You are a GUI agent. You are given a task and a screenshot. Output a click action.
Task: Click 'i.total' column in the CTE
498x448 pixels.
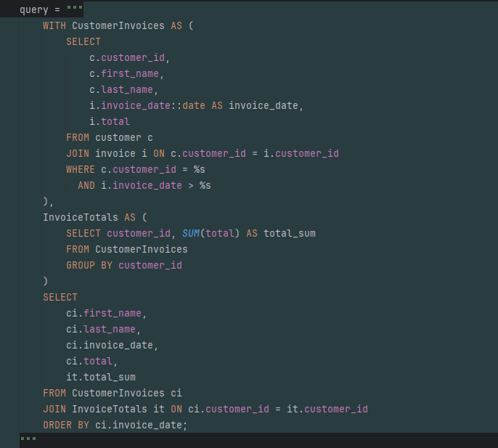click(x=109, y=121)
